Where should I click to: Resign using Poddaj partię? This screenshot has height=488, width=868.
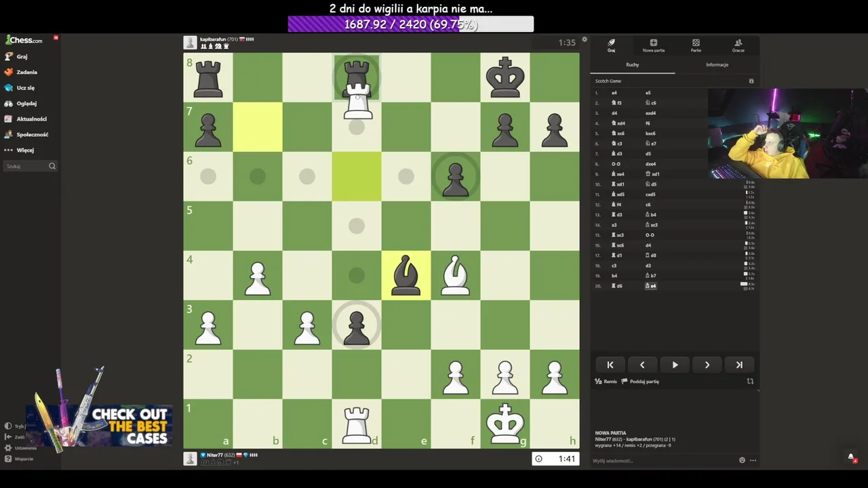click(x=641, y=382)
